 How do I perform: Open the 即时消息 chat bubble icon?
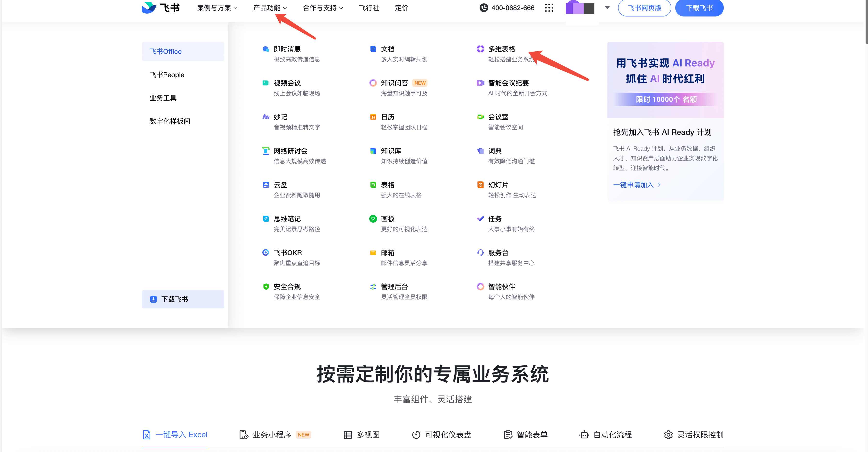pyautogui.click(x=266, y=49)
